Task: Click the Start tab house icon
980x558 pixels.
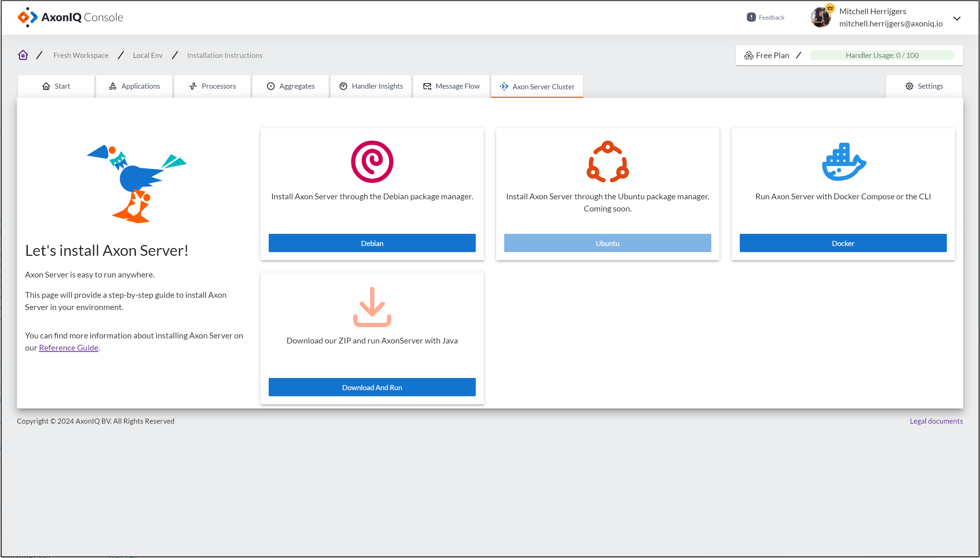Action: (46, 86)
